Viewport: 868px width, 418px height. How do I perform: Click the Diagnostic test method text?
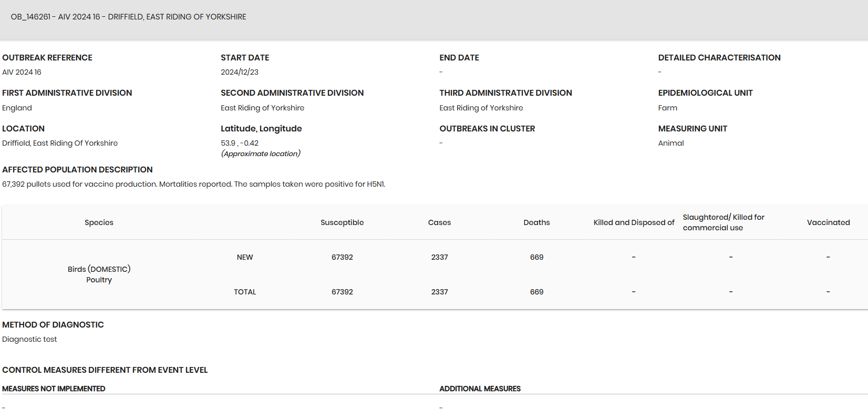click(29, 339)
